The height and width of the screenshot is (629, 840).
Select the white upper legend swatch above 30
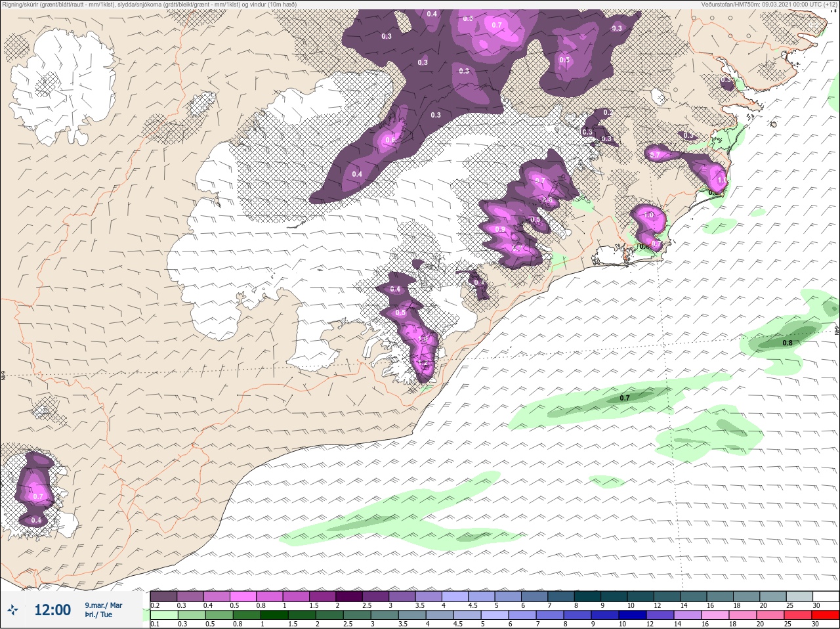(x=826, y=596)
